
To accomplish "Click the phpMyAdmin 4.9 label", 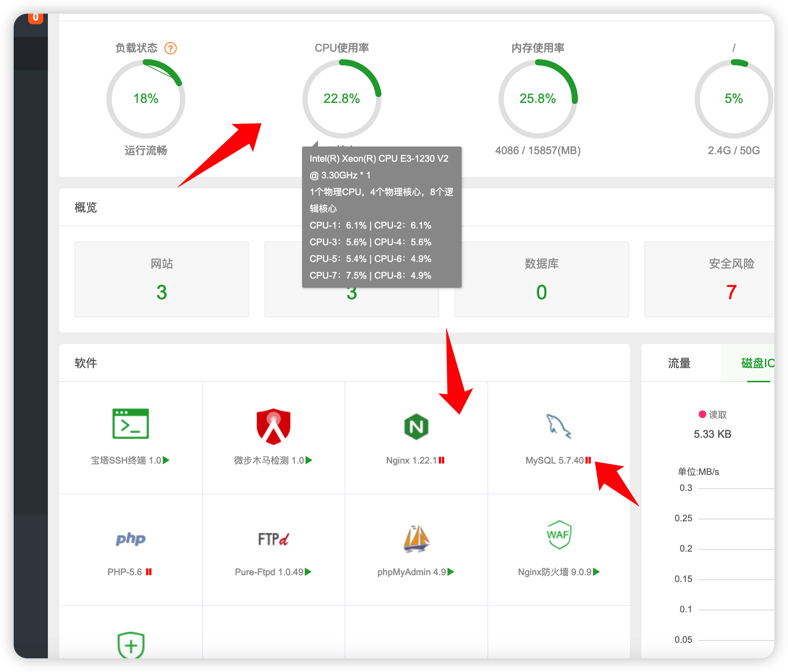I will (412, 572).
